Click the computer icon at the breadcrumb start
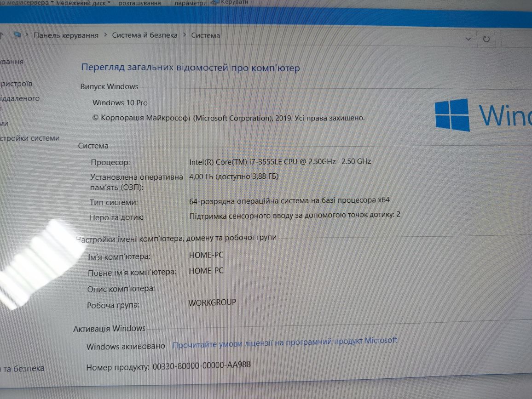 17,34
